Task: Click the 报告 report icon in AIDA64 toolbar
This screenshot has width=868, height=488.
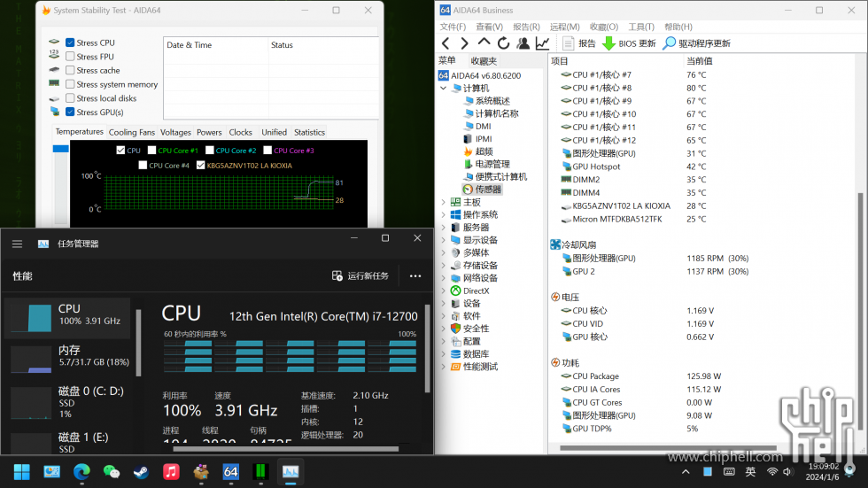Action: click(568, 43)
